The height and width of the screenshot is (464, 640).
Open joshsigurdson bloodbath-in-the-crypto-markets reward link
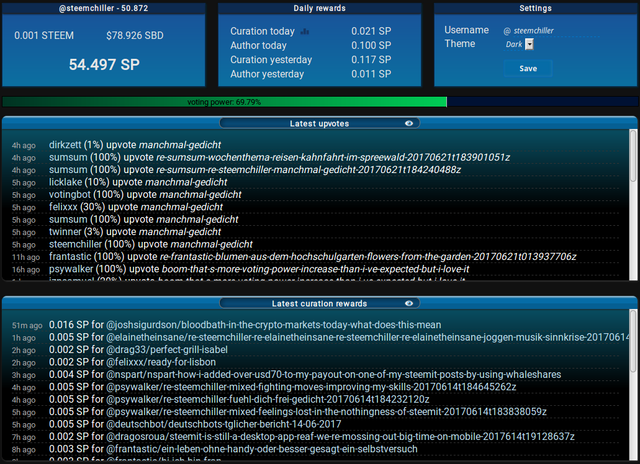[273, 325]
